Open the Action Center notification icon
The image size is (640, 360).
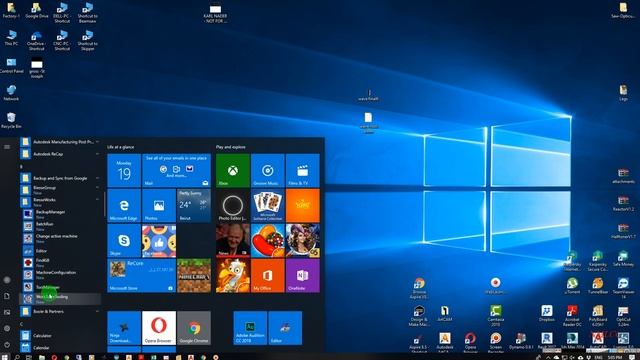pos(632,357)
